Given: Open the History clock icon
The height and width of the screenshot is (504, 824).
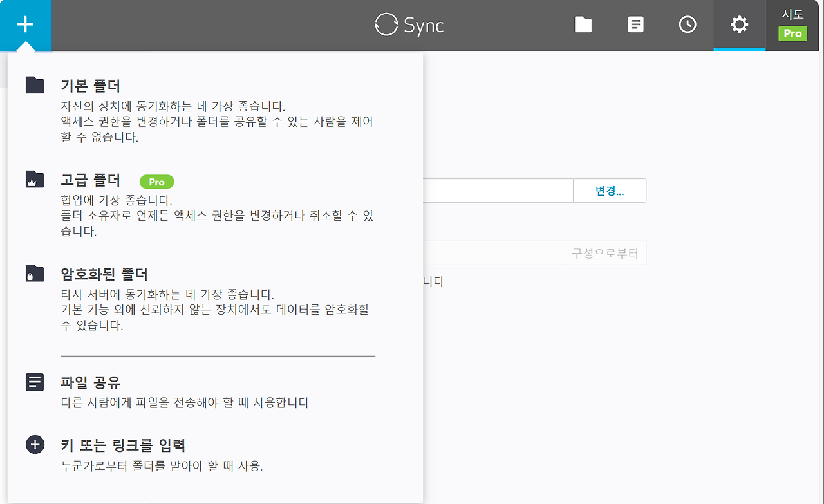Looking at the screenshot, I should click(x=687, y=24).
